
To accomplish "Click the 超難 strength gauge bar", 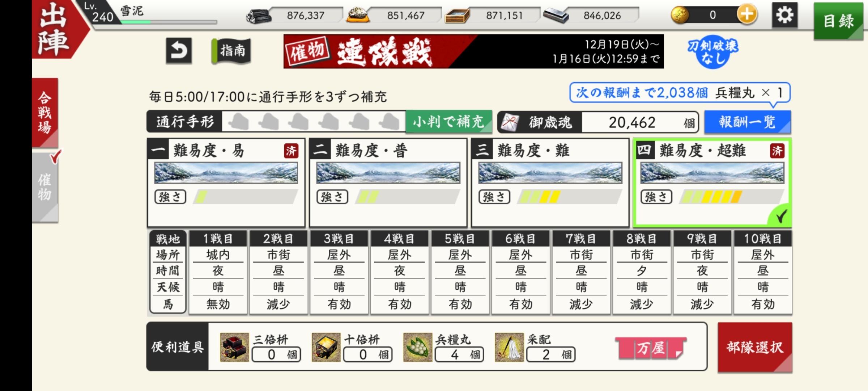I will pyautogui.click(x=732, y=197).
